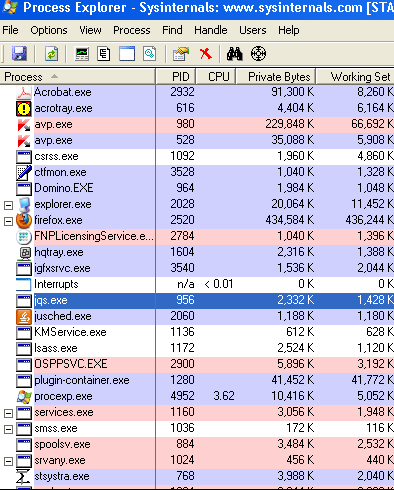Open the Process menu
The height and width of the screenshot is (490, 394).
pos(132,30)
